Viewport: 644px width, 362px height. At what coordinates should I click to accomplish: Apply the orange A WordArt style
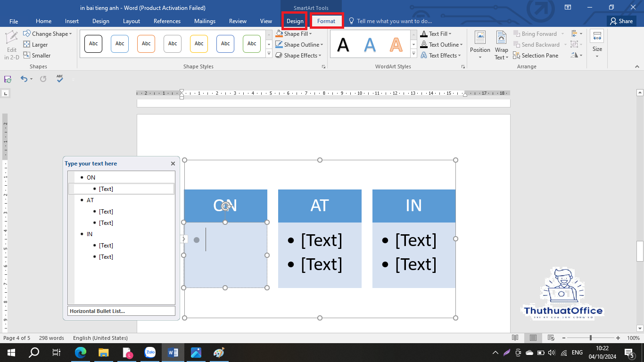click(x=396, y=45)
